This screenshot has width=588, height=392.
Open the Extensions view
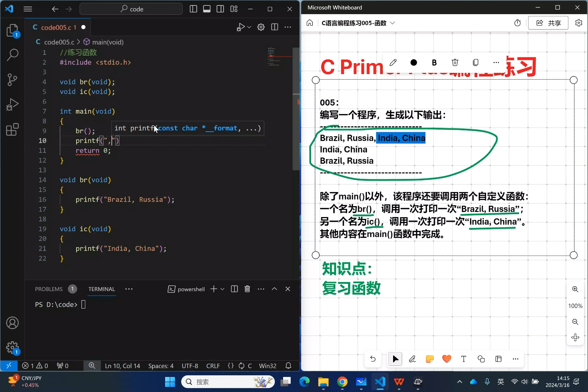click(12, 129)
